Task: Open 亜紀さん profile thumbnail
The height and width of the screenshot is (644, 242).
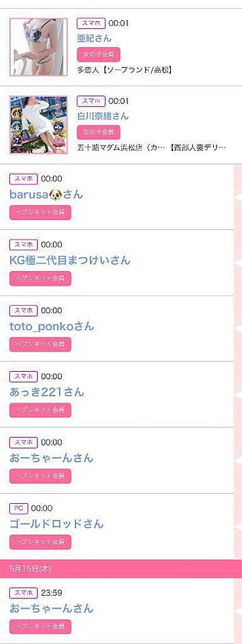Action: pos(39,47)
